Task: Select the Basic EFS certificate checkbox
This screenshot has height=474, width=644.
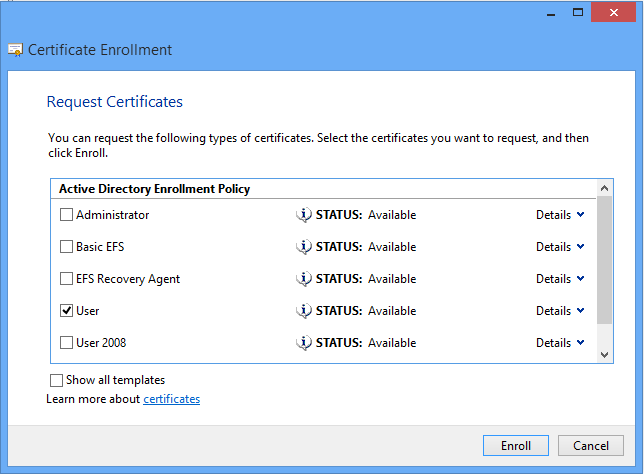Action: point(66,247)
